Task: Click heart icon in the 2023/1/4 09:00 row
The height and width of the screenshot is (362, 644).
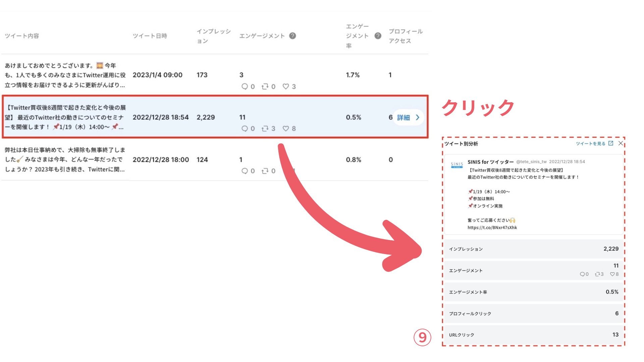Action: tap(286, 86)
